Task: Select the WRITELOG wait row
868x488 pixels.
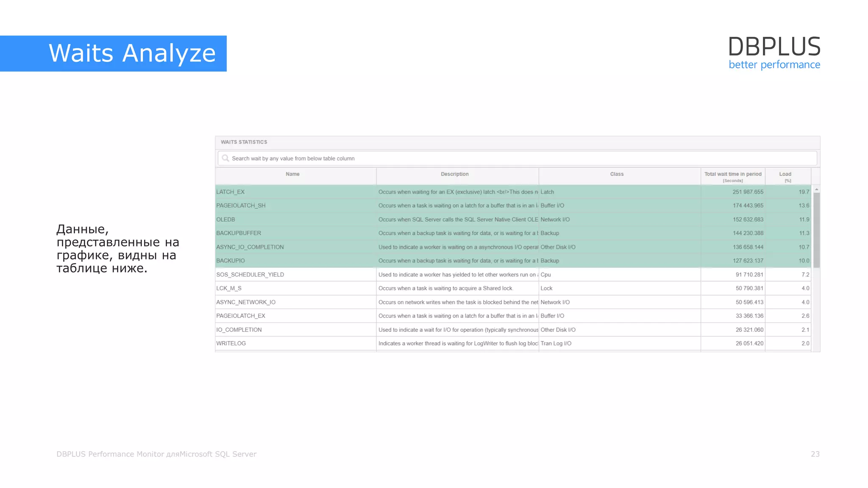Action: tap(513, 343)
